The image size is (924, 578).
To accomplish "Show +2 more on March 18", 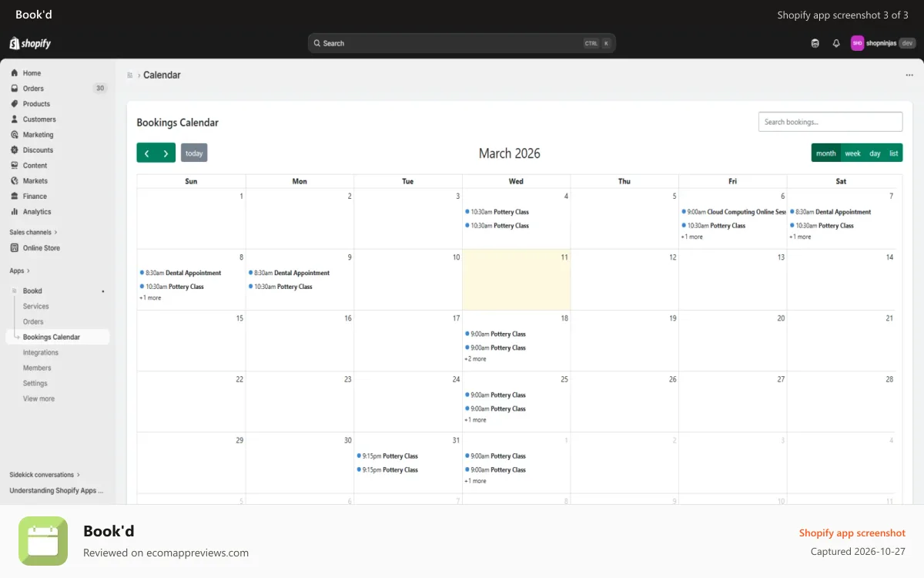I will click(x=476, y=358).
